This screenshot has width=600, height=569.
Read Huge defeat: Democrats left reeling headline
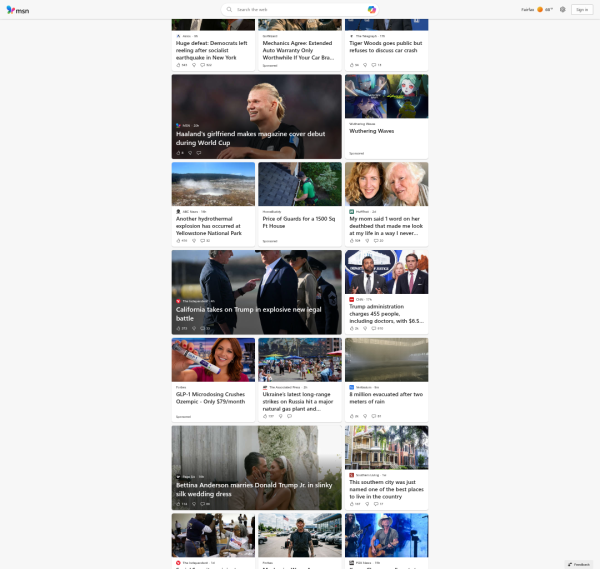click(x=212, y=50)
